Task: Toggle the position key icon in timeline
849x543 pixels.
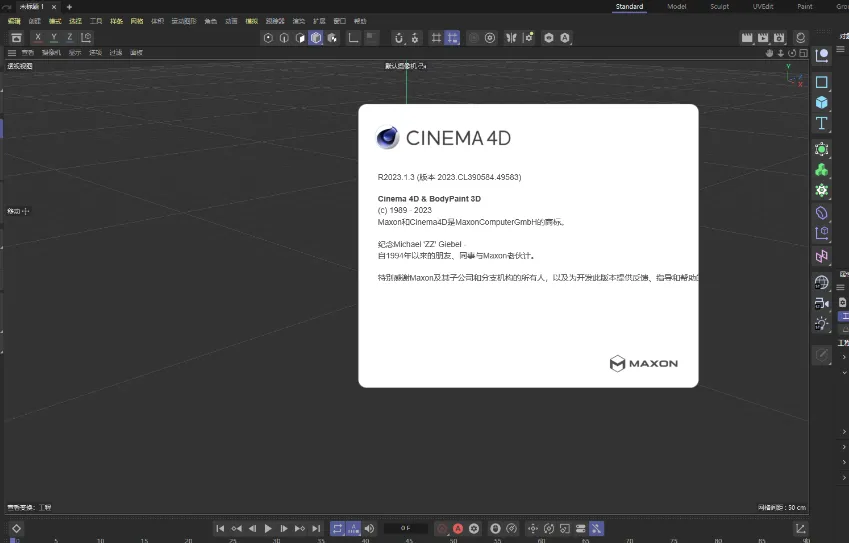Action: pyautogui.click(x=533, y=528)
